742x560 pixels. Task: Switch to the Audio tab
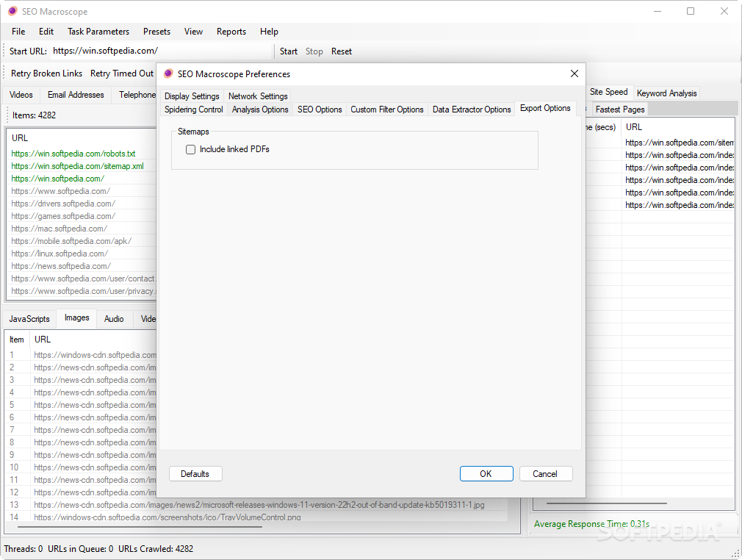click(x=114, y=319)
